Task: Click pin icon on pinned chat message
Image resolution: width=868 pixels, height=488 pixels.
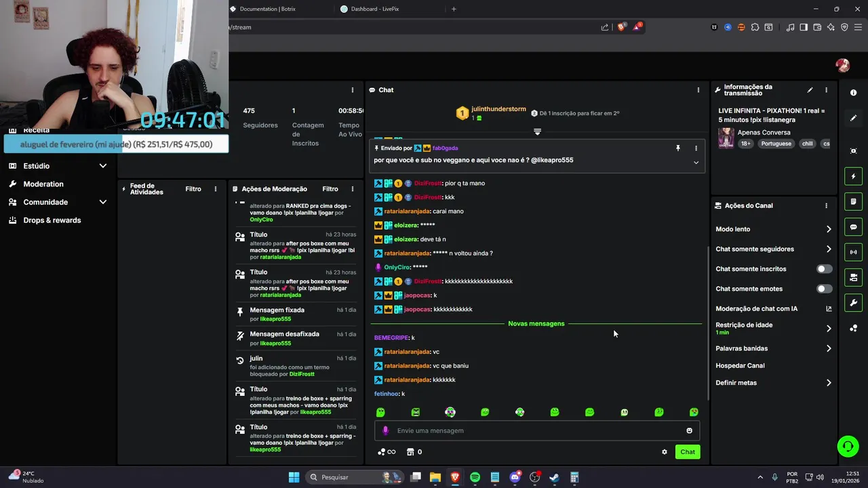Action: (677, 148)
